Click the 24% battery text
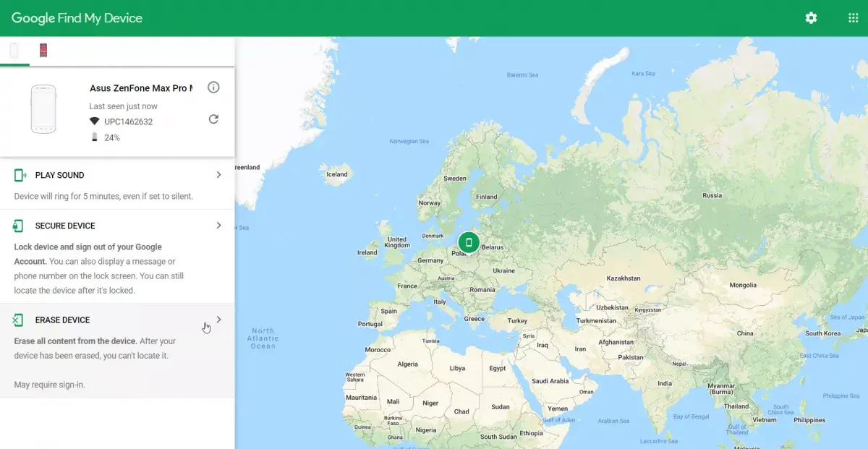The width and height of the screenshot is (868, 449). click(112, 137)
